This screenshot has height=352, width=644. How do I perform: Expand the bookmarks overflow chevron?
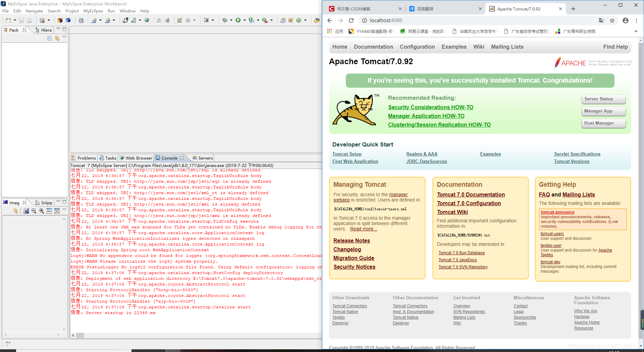coord(636,31)
